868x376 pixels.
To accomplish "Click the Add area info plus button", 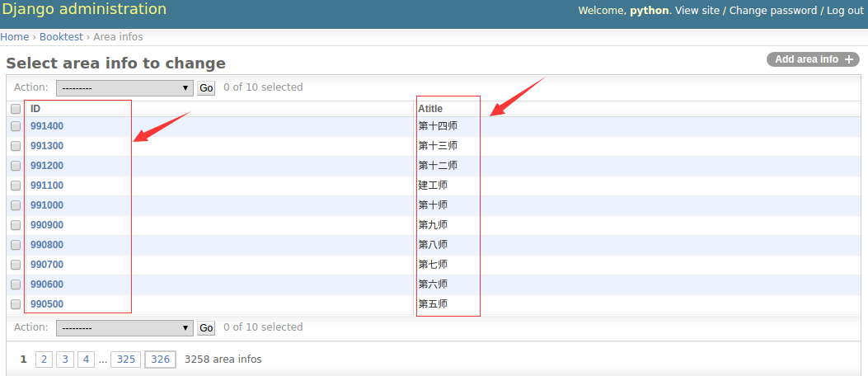I will [x=813, y=59].
